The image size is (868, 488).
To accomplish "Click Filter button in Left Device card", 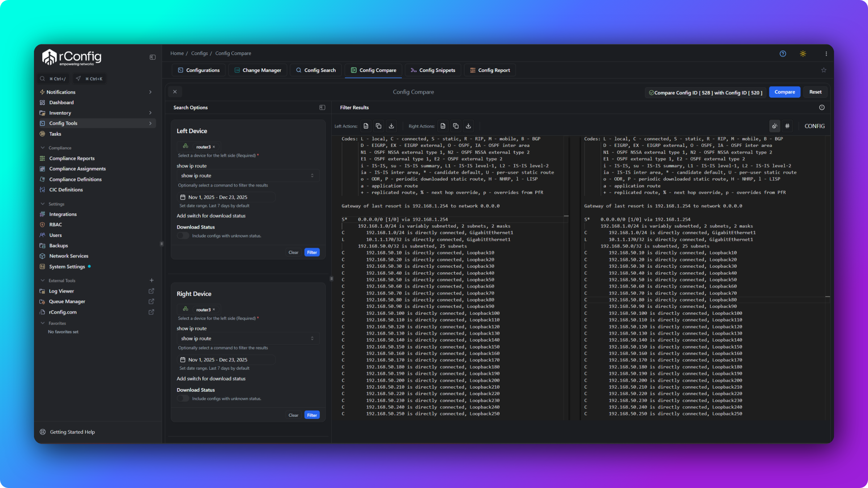I will (x=312, y=252).
